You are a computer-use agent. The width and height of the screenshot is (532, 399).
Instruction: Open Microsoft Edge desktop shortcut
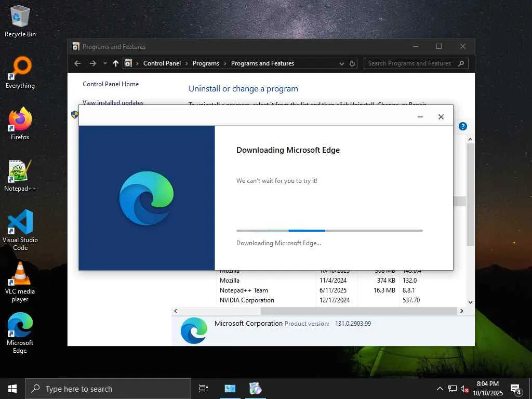coord(20,333)
